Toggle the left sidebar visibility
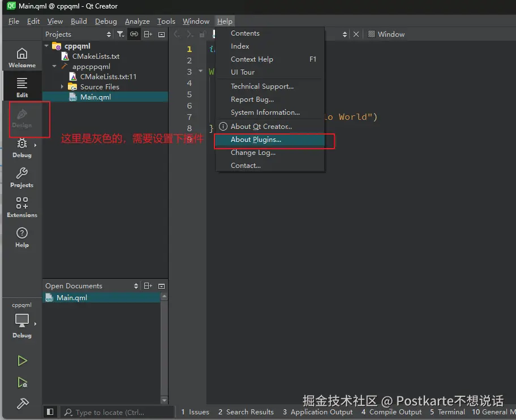Image resolution: width=516 pixels, height=420 pixels. point(50,412)
